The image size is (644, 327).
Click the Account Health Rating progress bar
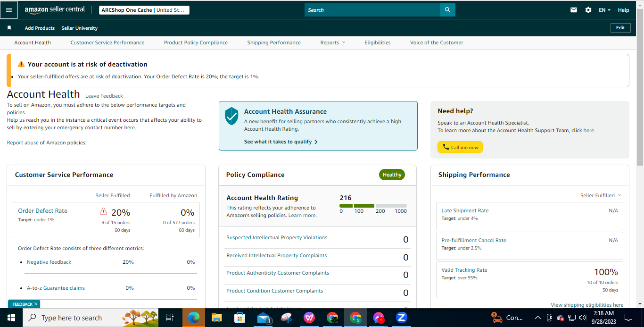(x=373, y=206)
